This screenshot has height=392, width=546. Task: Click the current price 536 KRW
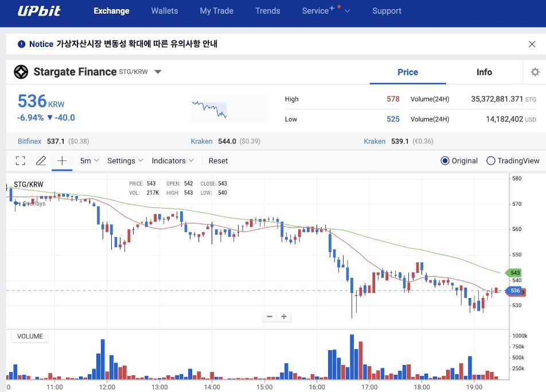click(41, 101)
